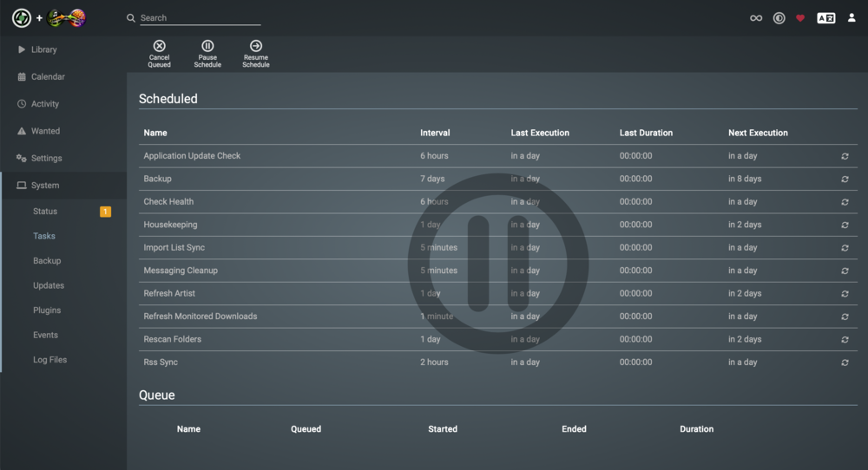
Task: Click Pause Schedule toolbar button
Action: (207, 54)
